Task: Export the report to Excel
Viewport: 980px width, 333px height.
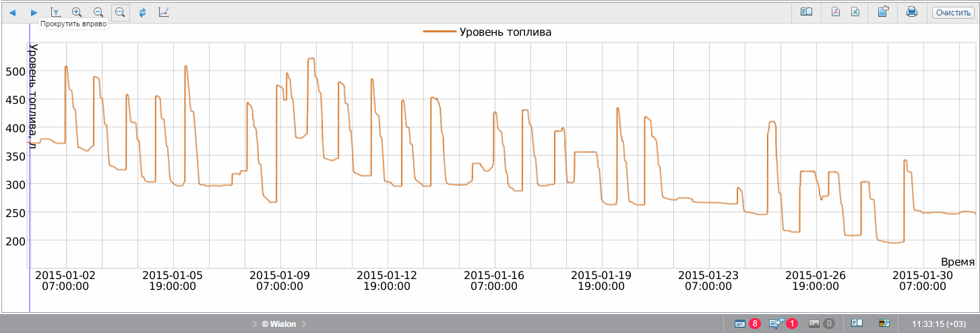Action: (x=855, y=12)
